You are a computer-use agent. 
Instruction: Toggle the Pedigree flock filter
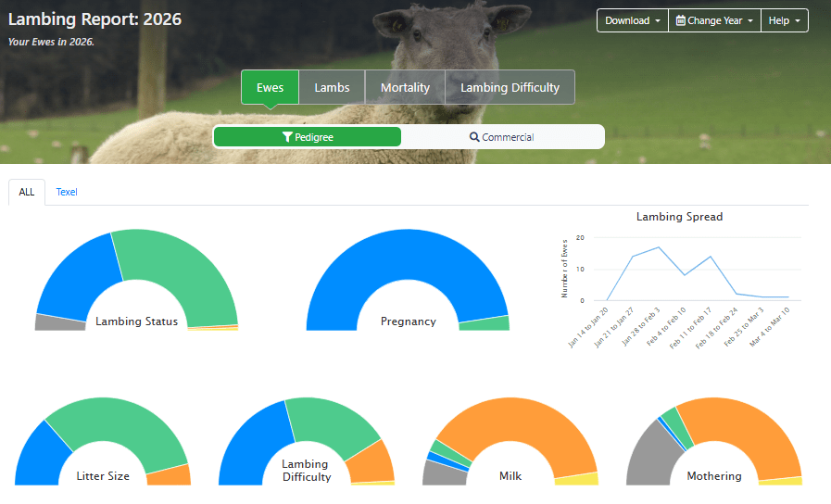pos(308,137)
